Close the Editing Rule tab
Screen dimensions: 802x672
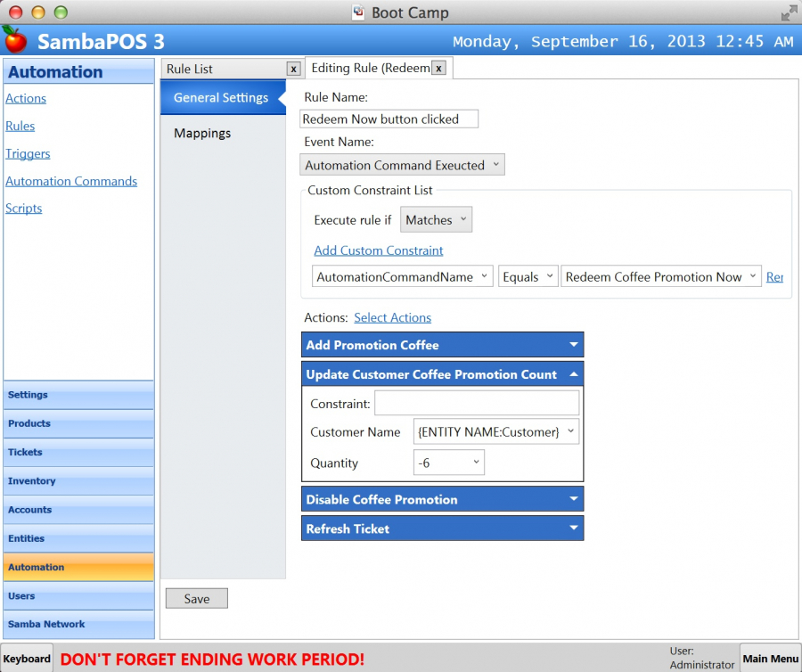(438, 68)
